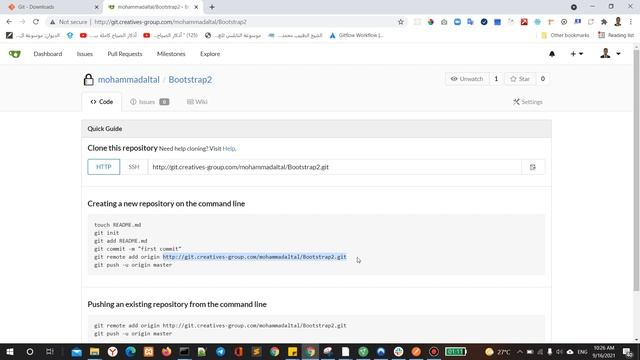Click the Star button
Screen dimensions: 640x360
(520, 79)
